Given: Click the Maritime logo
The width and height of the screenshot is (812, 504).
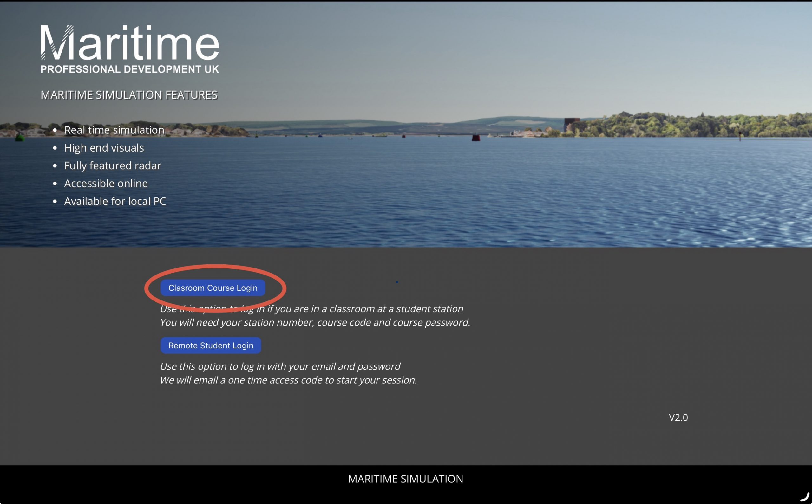Looking at the screenshot, I should (130, 49).
